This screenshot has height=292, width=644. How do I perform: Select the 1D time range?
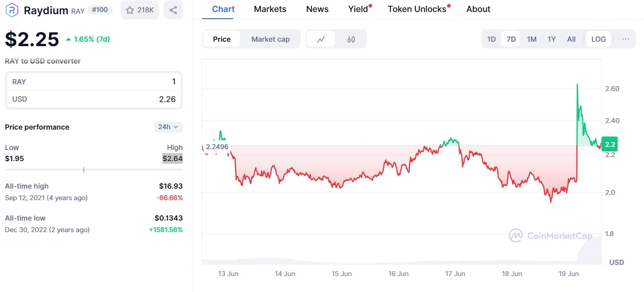point(491,39)
